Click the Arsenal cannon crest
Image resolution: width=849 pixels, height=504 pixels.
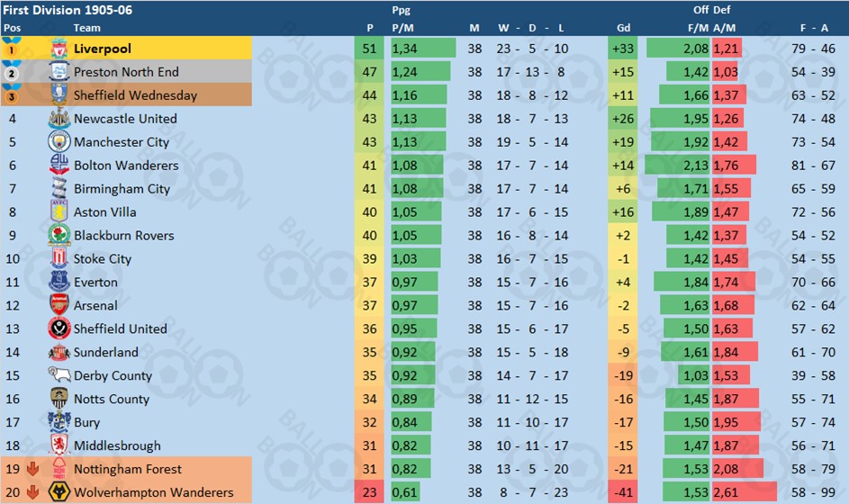[x=59, y=305]
